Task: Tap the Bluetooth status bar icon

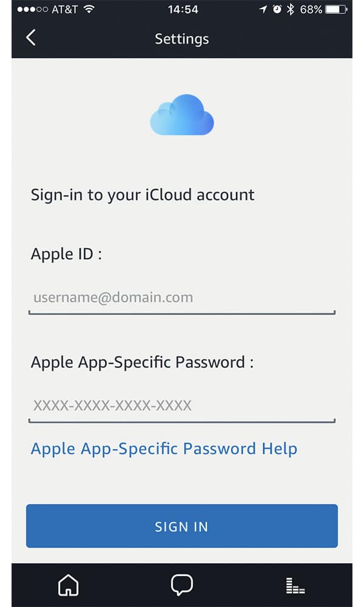Action: pos(290,10)
